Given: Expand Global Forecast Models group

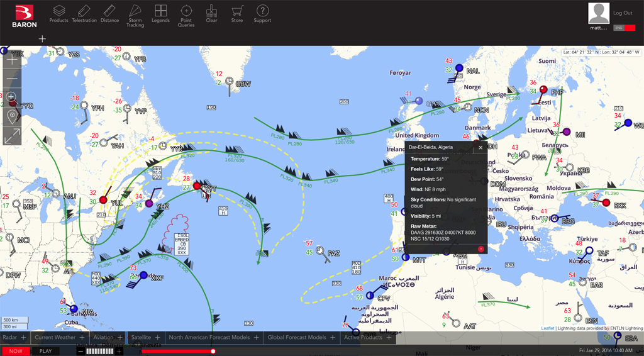Looking at the screenshot, I should click(x=332, y=338).
